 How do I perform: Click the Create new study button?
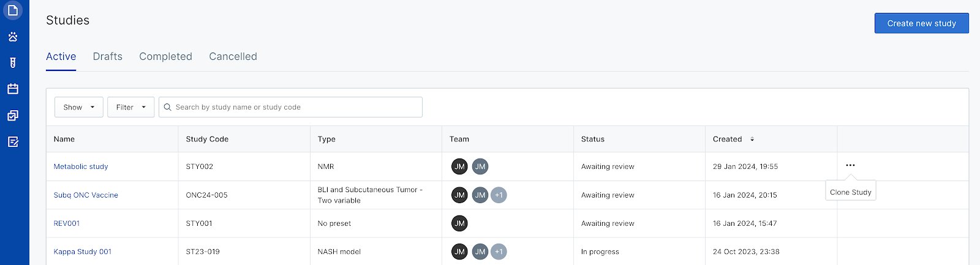[x=921, y=23]
